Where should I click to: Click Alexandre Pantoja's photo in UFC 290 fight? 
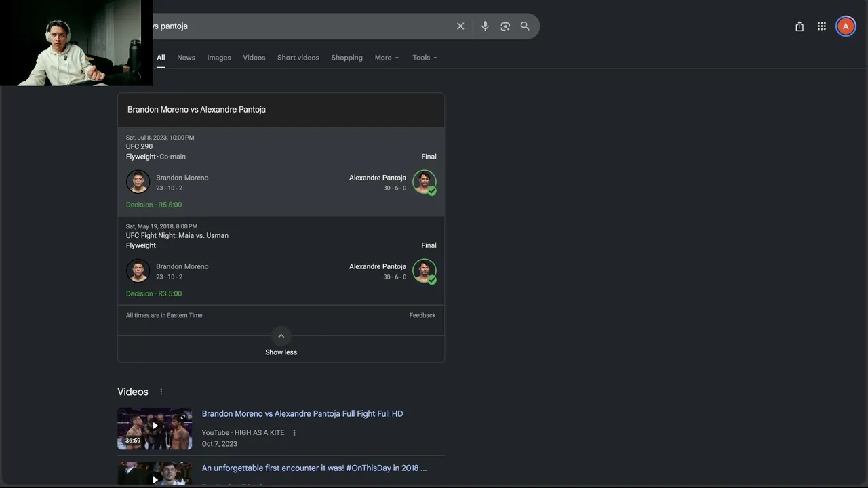point(425,182)
